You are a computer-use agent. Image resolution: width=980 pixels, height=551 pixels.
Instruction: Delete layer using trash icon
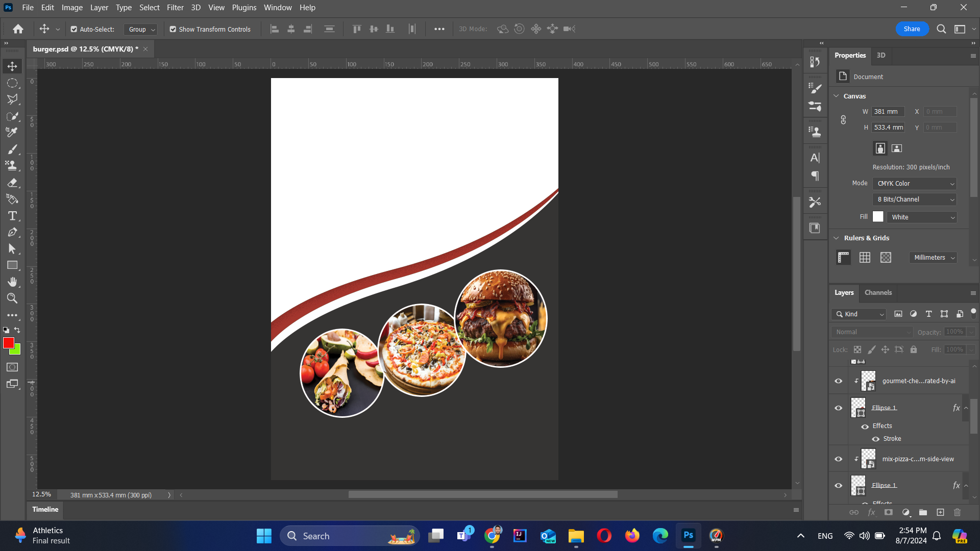tap(957, 512)
